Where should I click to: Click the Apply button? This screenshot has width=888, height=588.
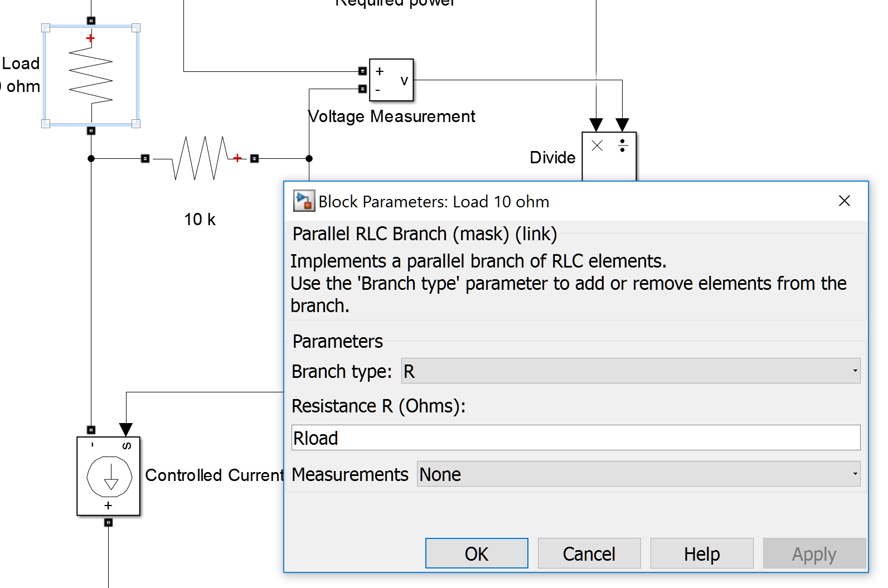(814, 553)
